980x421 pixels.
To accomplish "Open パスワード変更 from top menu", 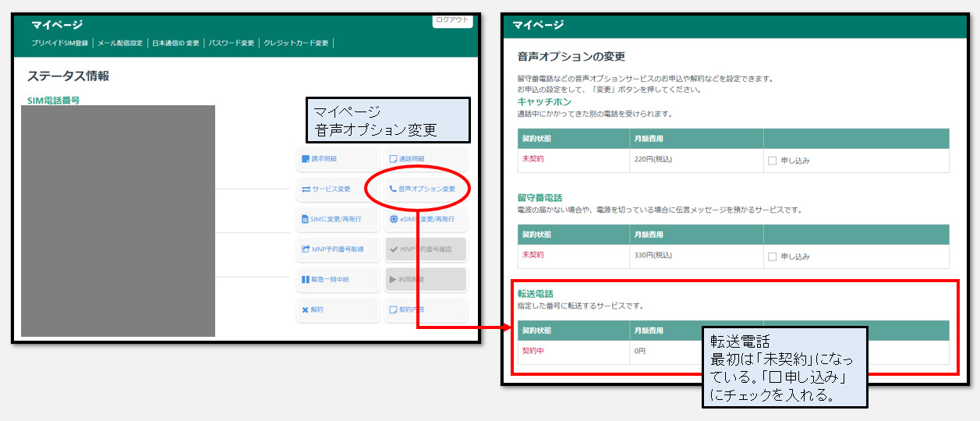I will point(232,43).
